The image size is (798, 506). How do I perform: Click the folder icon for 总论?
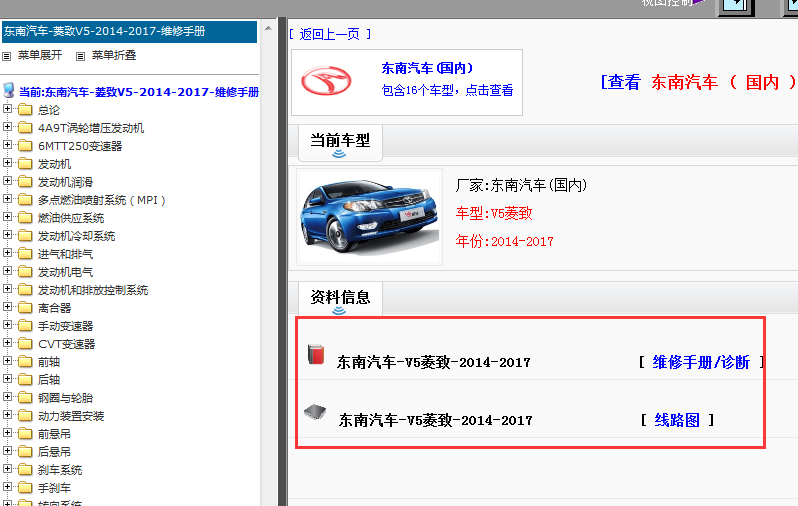[25, 109]
